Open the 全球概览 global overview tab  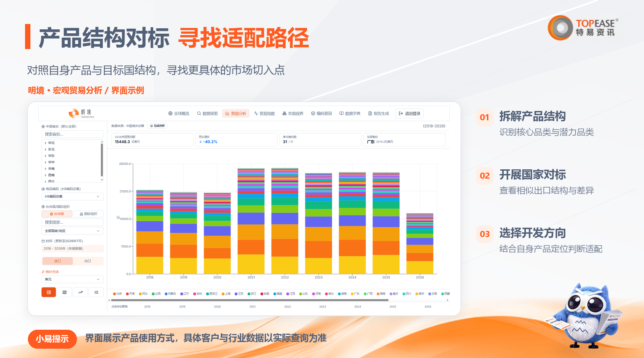(179, 113)
